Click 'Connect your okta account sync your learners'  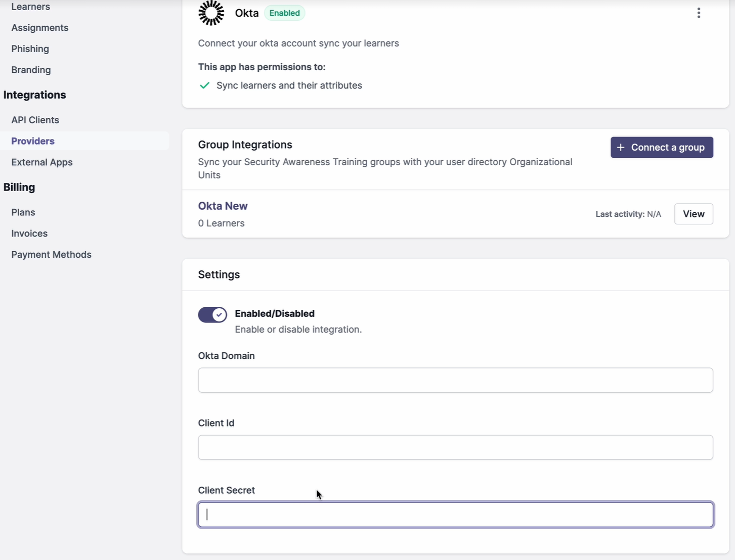298,43
